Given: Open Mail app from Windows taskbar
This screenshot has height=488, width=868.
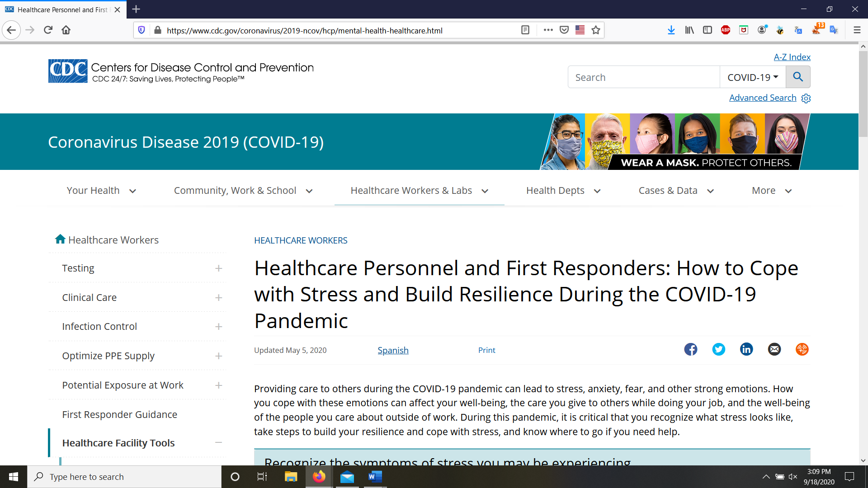Looking at the screenshot, I should [x=347, y=477].
